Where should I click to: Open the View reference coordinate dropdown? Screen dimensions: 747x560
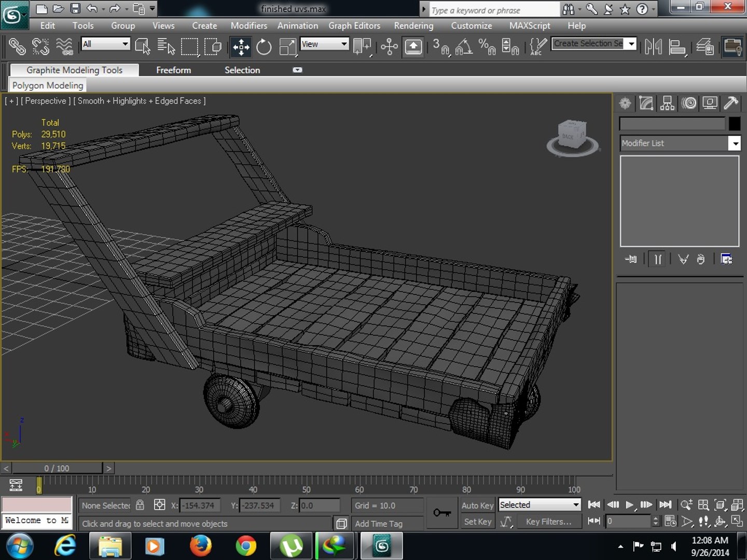(324, 44)
